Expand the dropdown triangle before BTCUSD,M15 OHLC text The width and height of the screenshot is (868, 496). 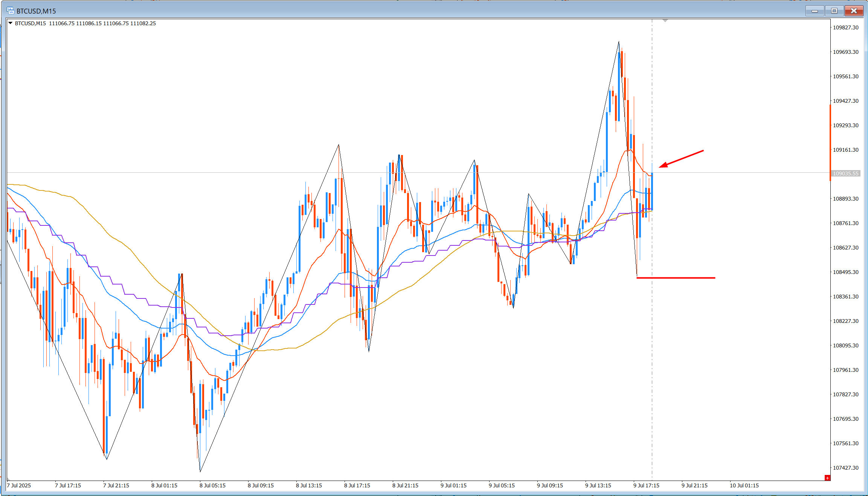pyautogui.click(x=11, y=23)
